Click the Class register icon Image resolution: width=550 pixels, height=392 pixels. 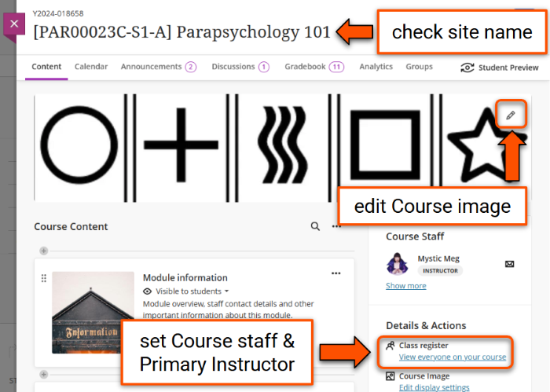[x=390, y=346]
